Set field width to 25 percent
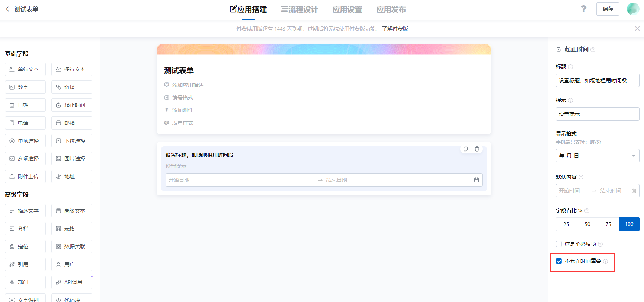The image size is (644, 302). click(x=566, y=224)
